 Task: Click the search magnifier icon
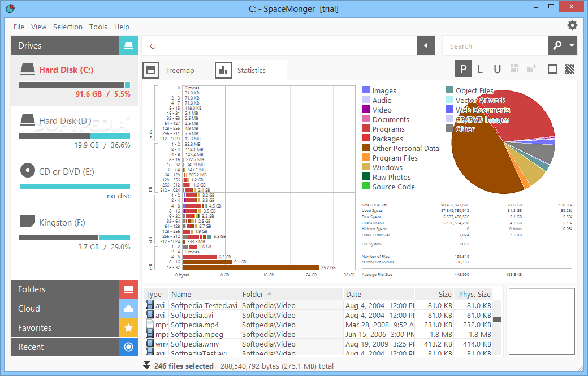tap(557, 46)
